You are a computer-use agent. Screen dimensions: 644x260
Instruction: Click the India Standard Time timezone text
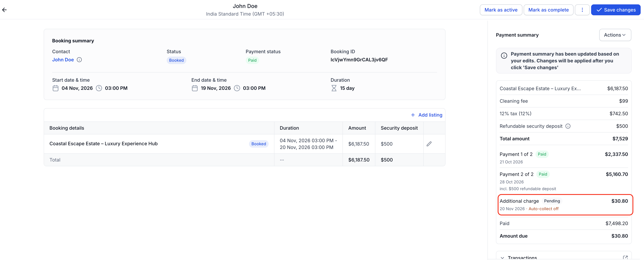245,14
